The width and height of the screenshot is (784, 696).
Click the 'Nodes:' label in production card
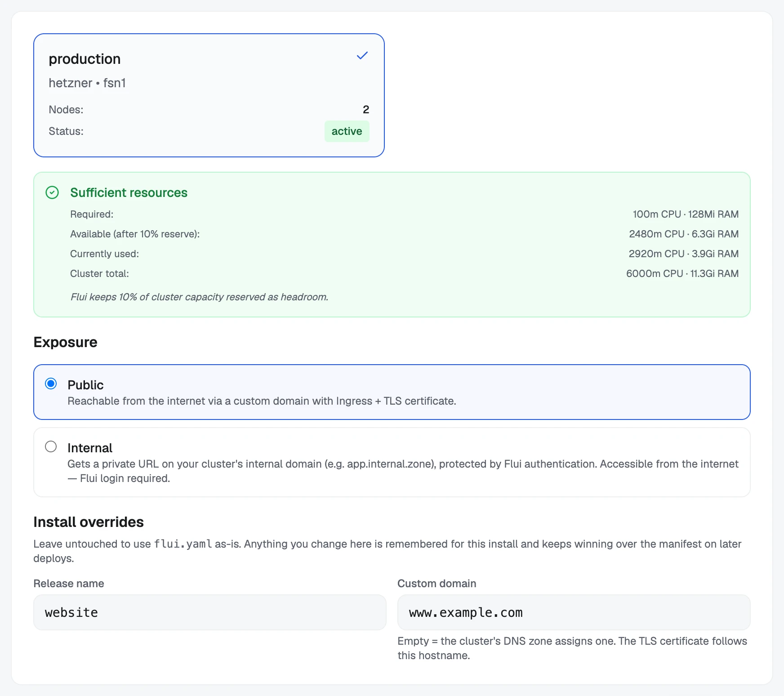[x=66, y=110]
